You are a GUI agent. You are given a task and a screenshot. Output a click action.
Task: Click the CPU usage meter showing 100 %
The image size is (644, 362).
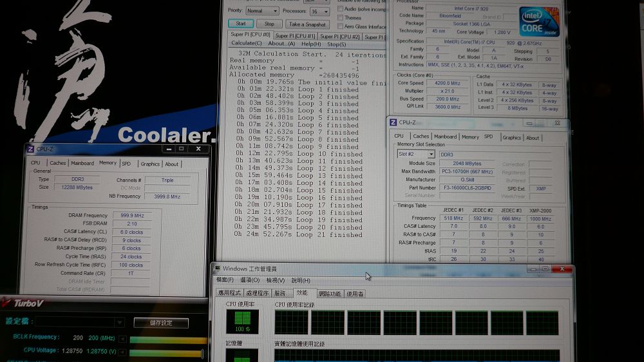click(242, 321)
